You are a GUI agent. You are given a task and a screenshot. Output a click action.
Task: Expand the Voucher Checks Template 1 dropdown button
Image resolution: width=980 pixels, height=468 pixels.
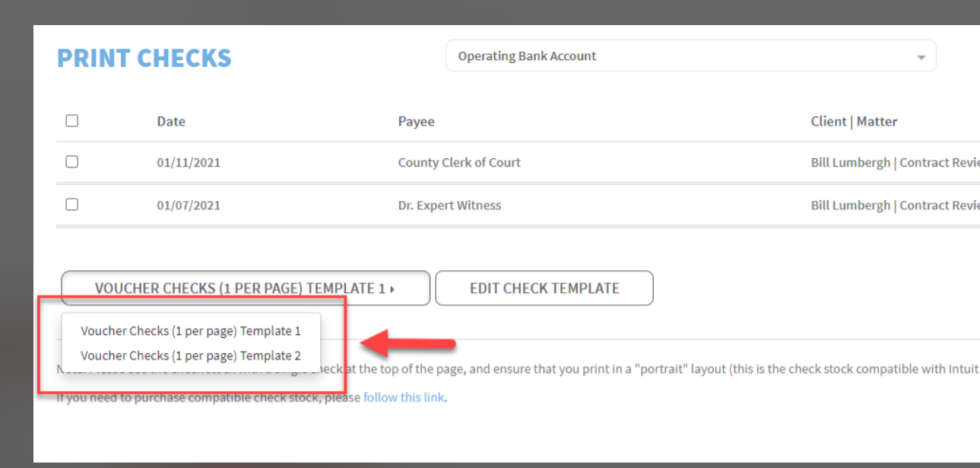tap(246, 288)
